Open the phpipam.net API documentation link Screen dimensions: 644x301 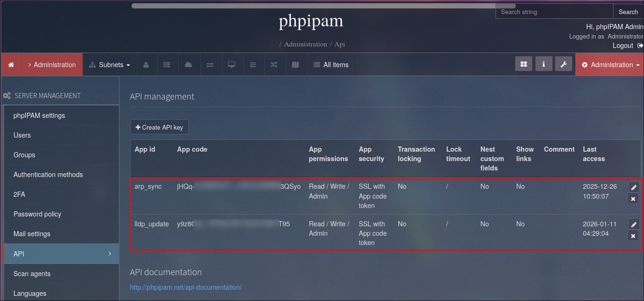(x=186, y=287)
